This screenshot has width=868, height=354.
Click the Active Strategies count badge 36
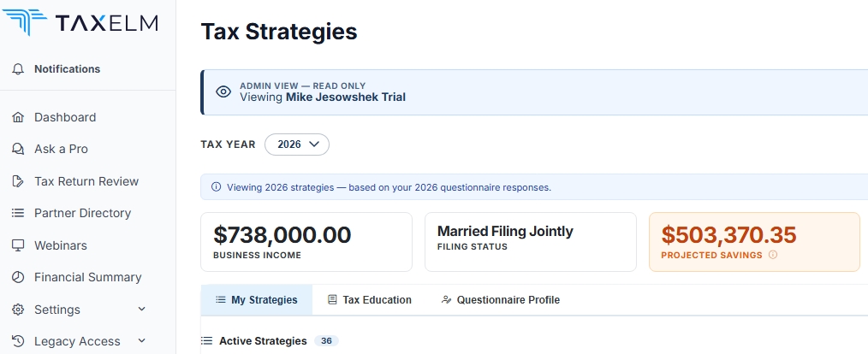326,340
